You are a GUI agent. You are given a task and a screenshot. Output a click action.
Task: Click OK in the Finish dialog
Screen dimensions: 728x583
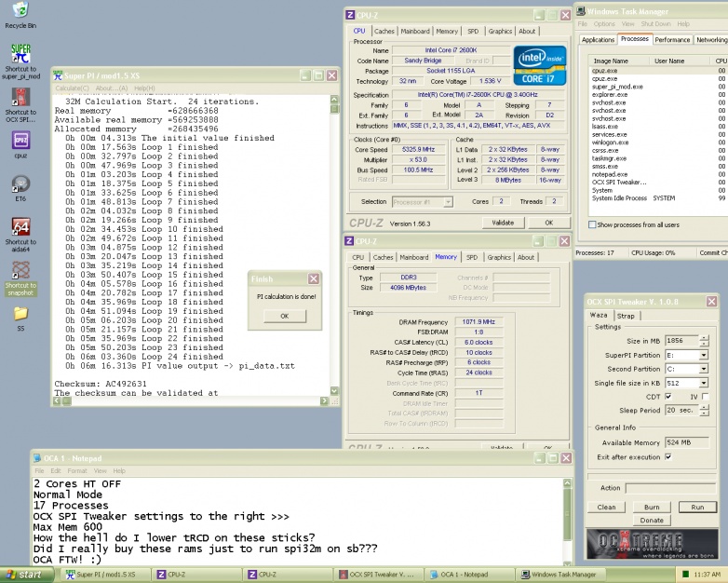coord(284,316)
